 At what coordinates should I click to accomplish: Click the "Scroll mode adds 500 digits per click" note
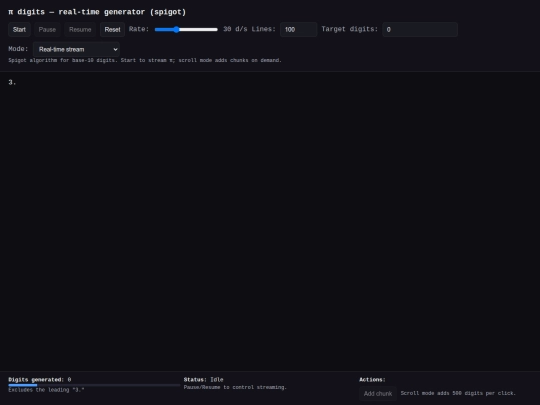pyautogui.click(x=458, y=393)
